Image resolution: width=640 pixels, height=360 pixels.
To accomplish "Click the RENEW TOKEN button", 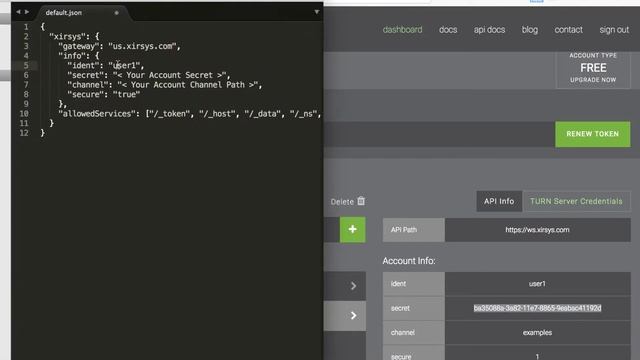I will [592, 134].
